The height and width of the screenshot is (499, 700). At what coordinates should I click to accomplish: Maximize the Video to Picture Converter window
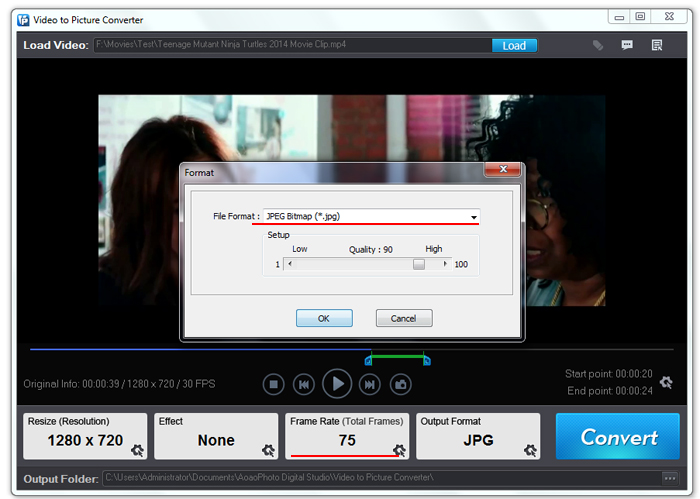641,17
